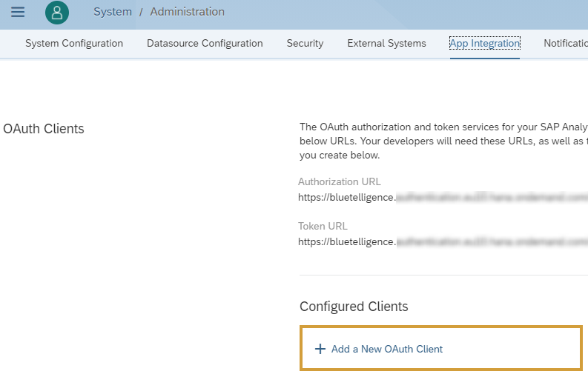This screenshot has width=588, height=374.
Task: Click the OAuth services description paragraph
Action: click(443, 141)
